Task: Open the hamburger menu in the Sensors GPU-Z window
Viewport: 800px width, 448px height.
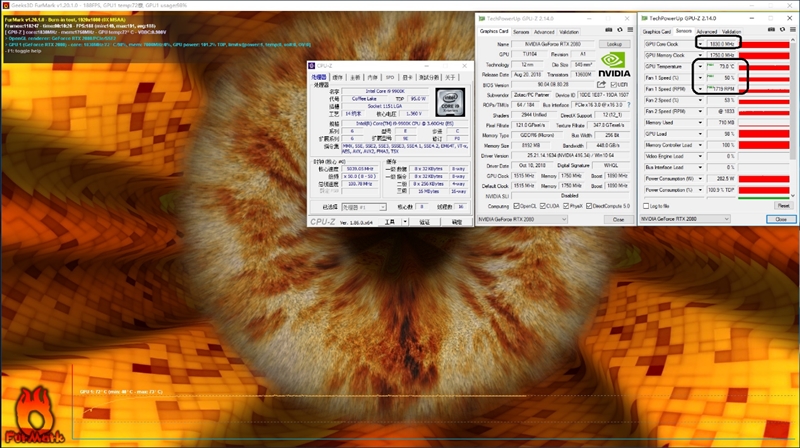Action: click(x=792, y=30)
